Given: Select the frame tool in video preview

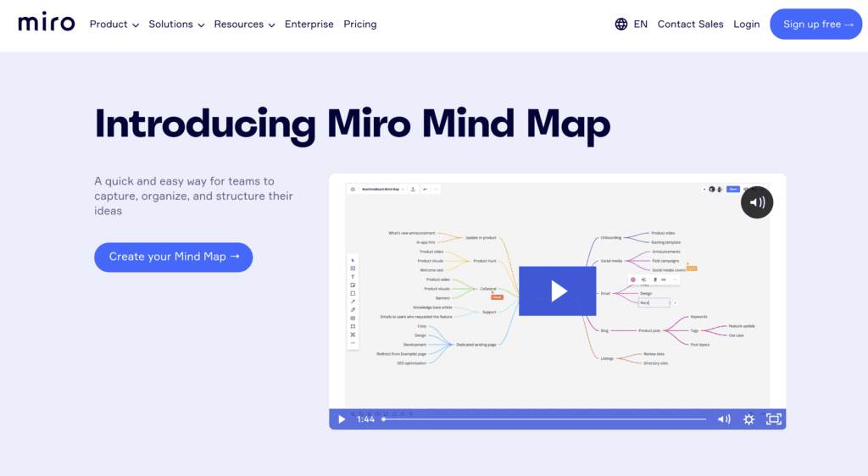Looking at the screenshot, I should (x=353, y=326).
